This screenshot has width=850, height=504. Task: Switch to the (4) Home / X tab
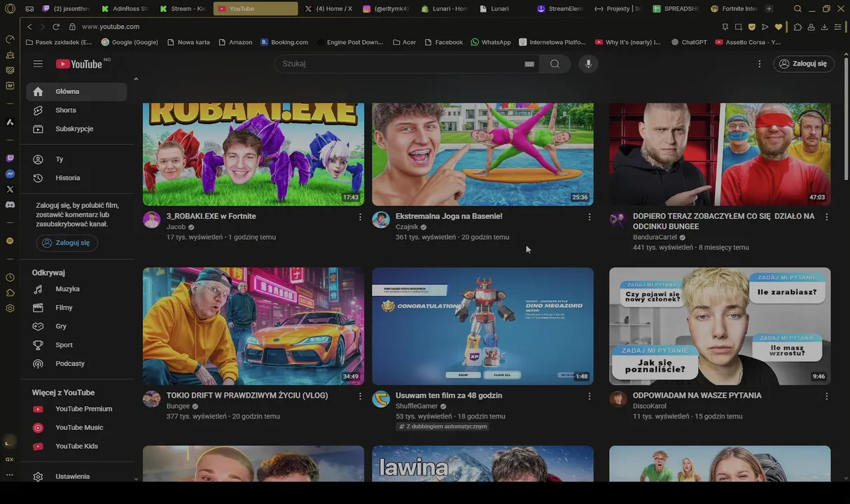coord(328,8)
